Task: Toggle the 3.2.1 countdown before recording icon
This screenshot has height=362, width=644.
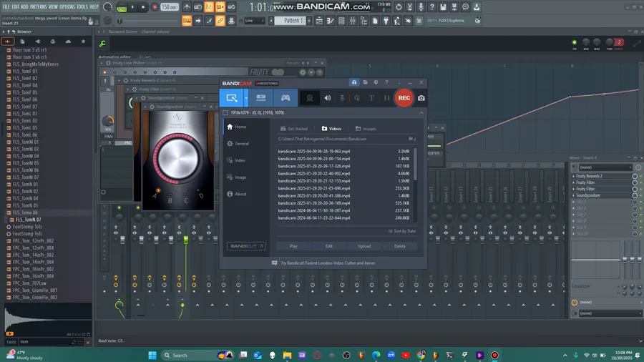Action: click(209, 7)
